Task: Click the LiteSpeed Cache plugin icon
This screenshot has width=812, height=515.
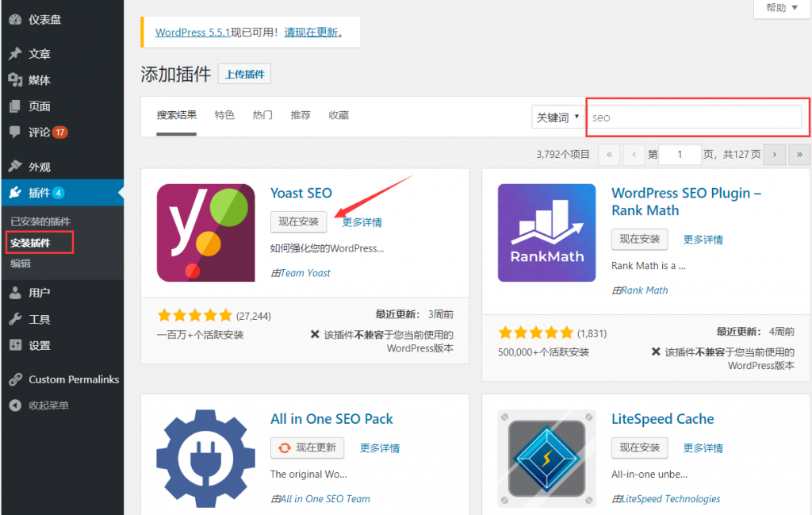Action: (546, 457)
